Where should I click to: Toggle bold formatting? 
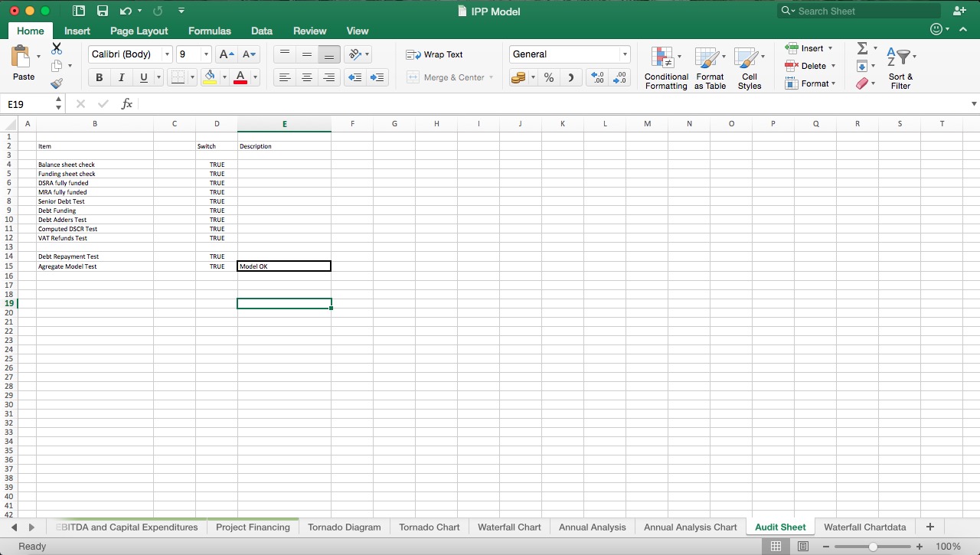click(99, 77)
